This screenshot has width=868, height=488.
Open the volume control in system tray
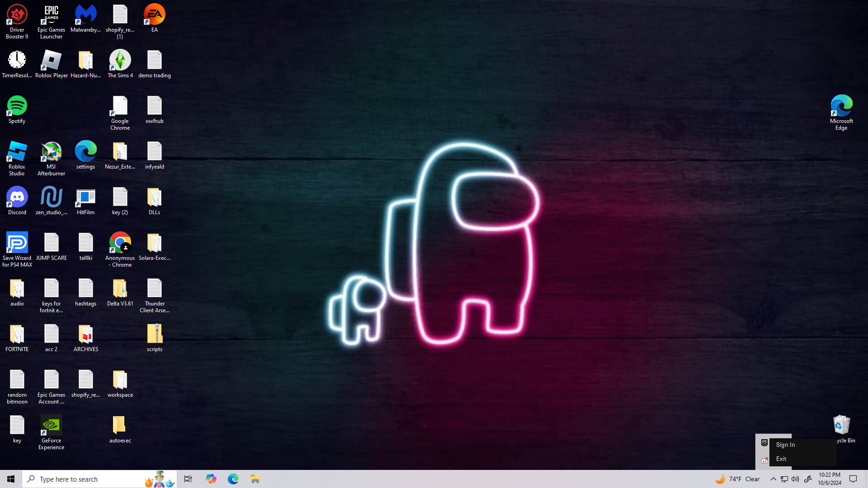point(795,479)
